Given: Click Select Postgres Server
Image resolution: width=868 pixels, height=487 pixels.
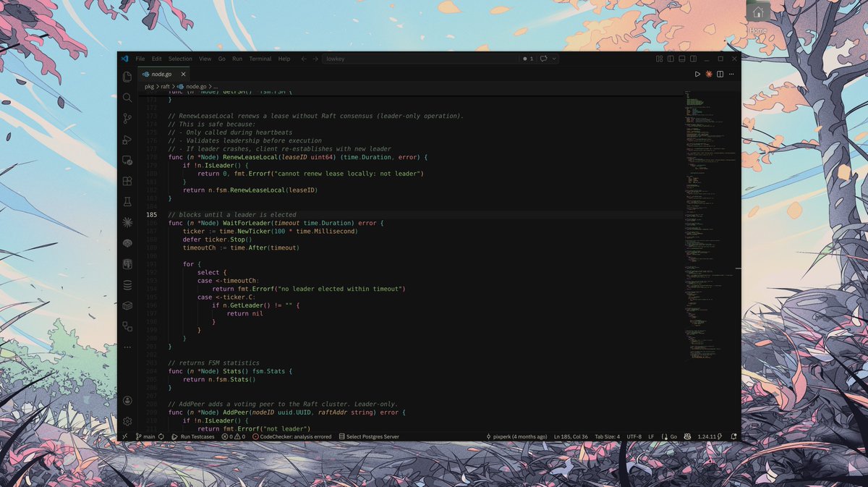Looking at the screenshot, I should tap(368, 437).
